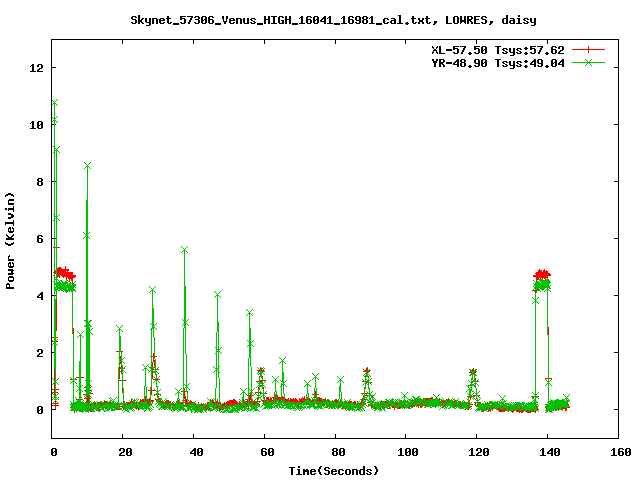This screenshot has width=640, height=480.
Task: Click the green peak marker near 5.6 Kelvin
Action: (184, 249)
